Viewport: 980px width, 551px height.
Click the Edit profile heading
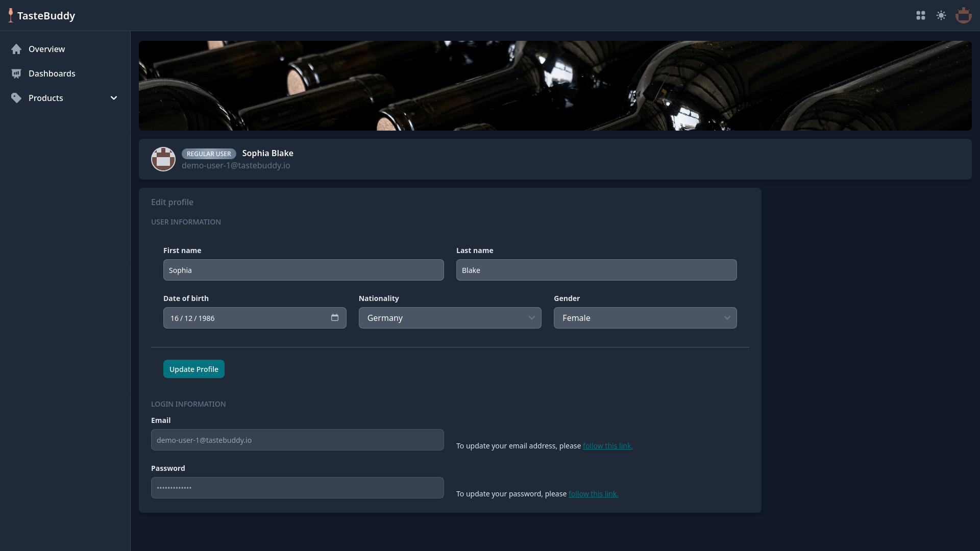coord(172,202)
